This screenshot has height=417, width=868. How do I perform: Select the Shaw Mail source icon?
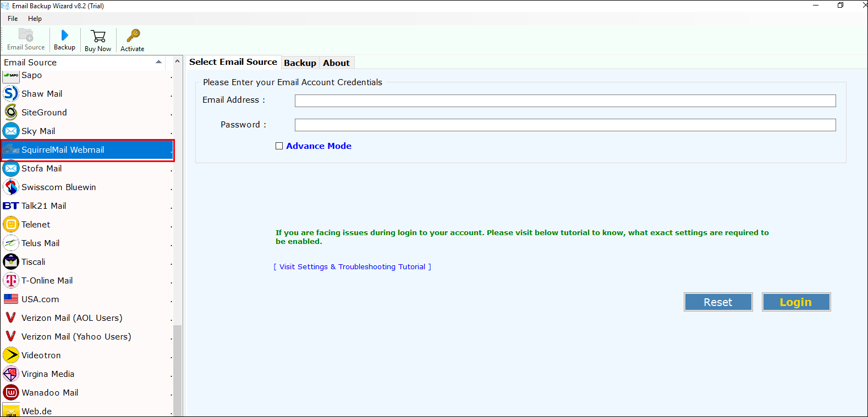click(11, 94)
